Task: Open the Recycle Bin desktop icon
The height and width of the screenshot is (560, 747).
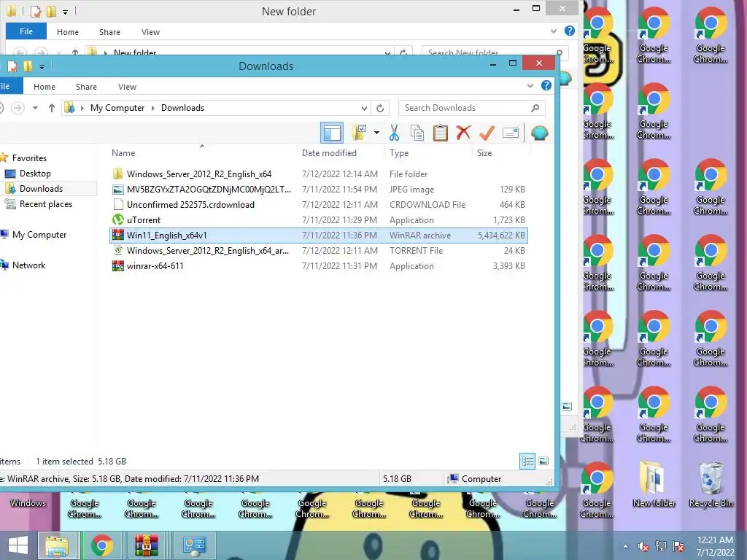Action: (x=711, y=485)
